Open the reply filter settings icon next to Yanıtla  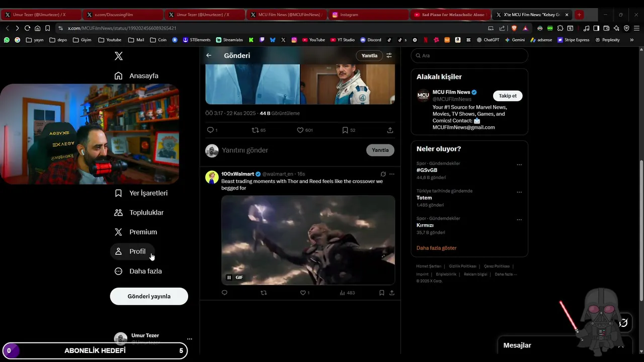[389, 55]
